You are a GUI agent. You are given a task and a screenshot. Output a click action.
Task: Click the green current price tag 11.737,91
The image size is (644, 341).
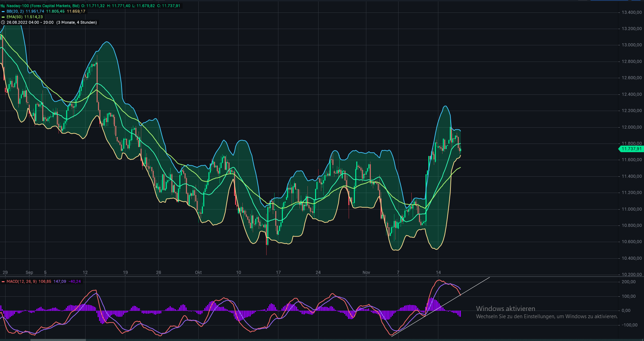coord(631,149)
